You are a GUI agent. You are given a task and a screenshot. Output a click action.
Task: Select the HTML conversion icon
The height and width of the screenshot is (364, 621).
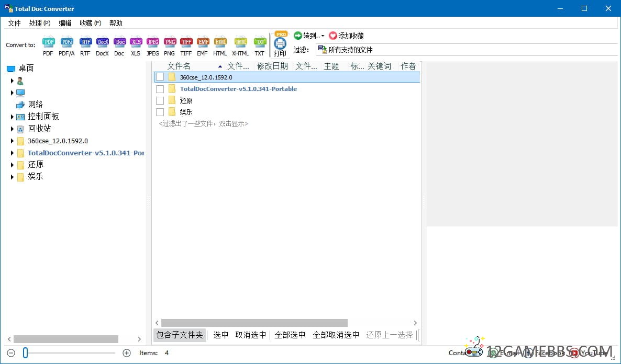click(x=220, y=42)
